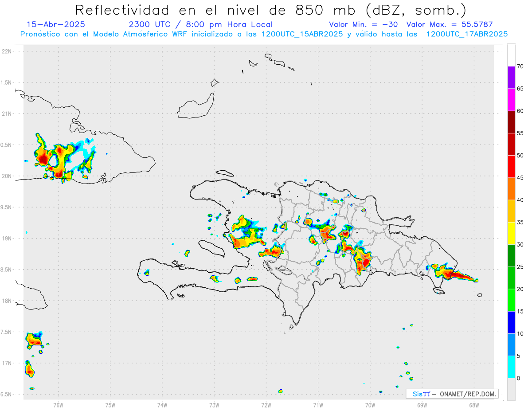Click the 'Valor Max. = 55.5787' text
The image size is (532, 411).
tap(450, 24)
